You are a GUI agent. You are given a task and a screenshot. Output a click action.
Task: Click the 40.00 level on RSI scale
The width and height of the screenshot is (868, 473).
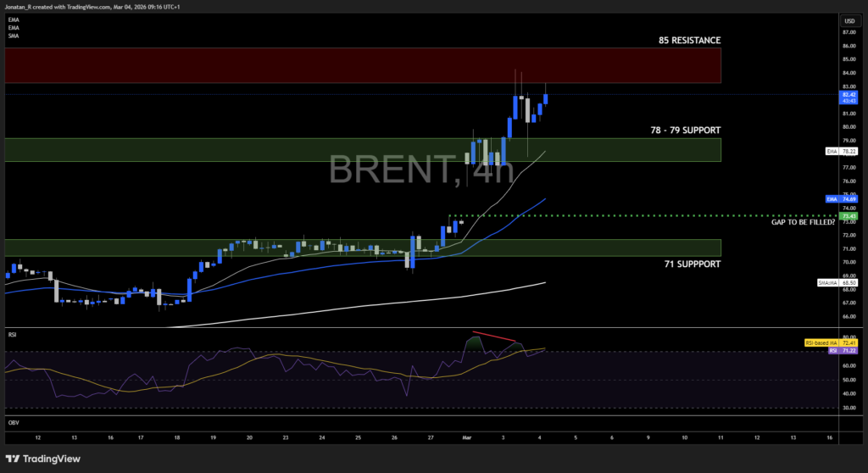click(849, 394)
